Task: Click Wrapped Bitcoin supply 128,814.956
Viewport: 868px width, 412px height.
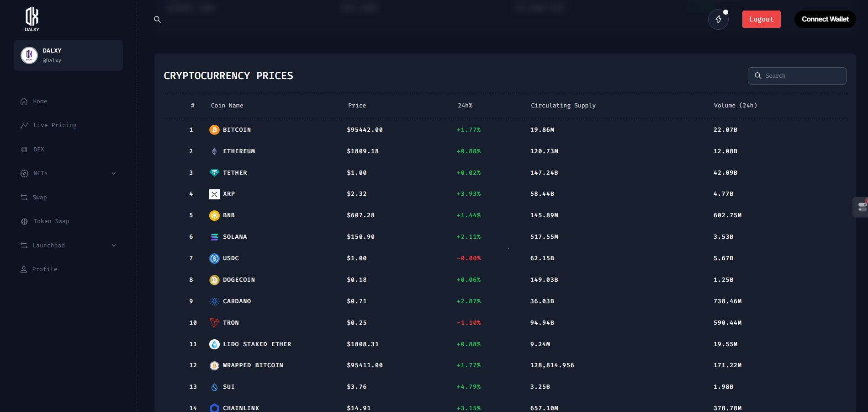Action: tap(552, 365)
